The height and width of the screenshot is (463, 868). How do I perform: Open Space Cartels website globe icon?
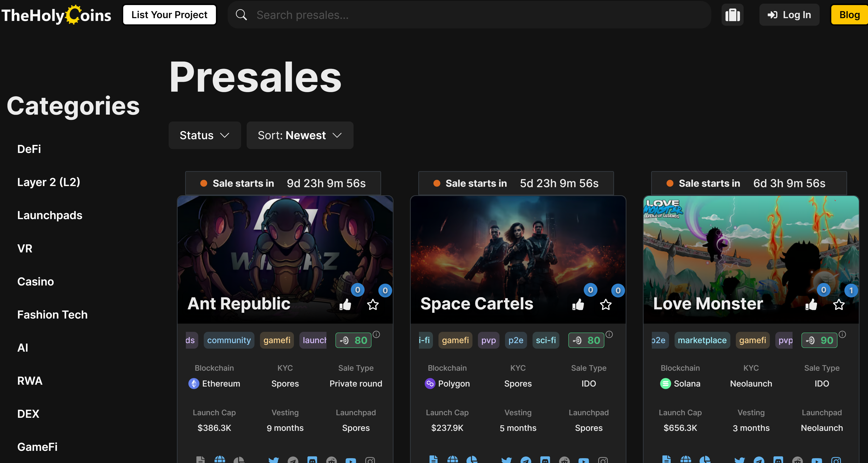point(452,459)
